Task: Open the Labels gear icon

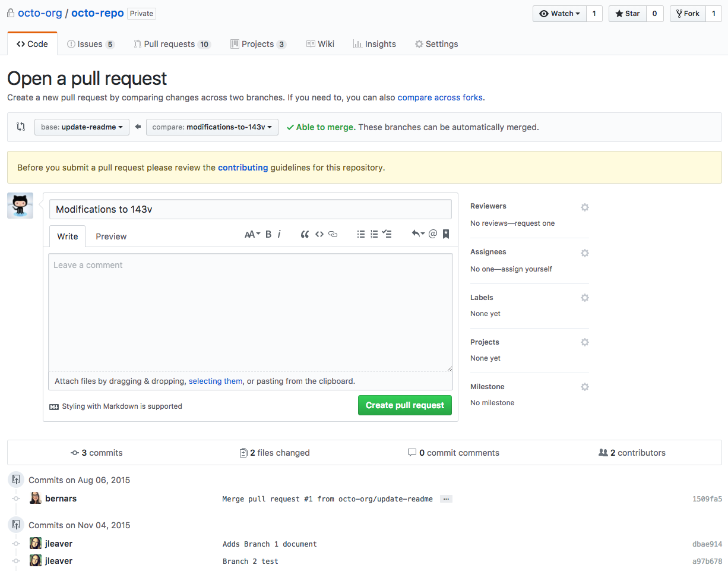Action: [585, 298]
